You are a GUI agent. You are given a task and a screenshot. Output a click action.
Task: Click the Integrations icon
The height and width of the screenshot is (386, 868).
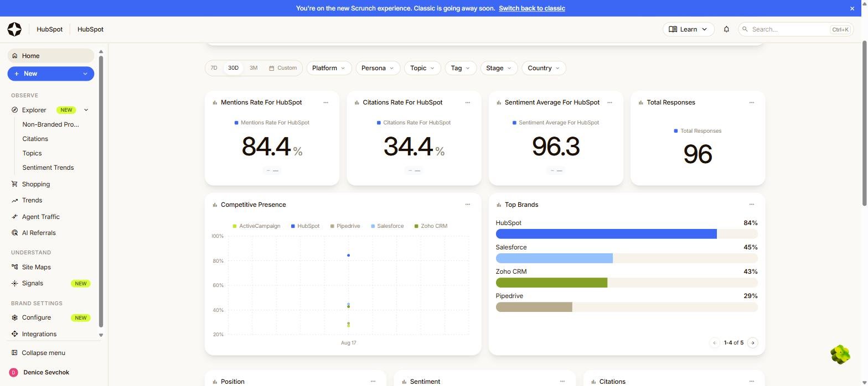14,334
